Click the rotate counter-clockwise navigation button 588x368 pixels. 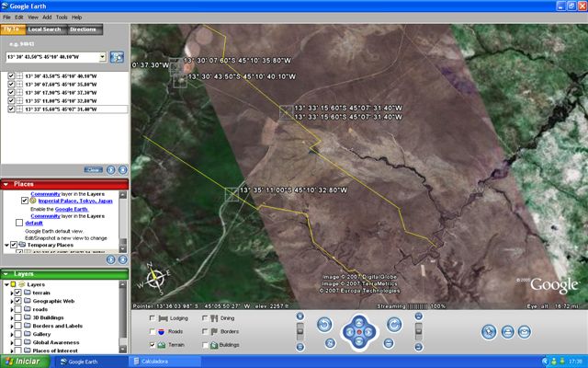[x=323, y=323]
